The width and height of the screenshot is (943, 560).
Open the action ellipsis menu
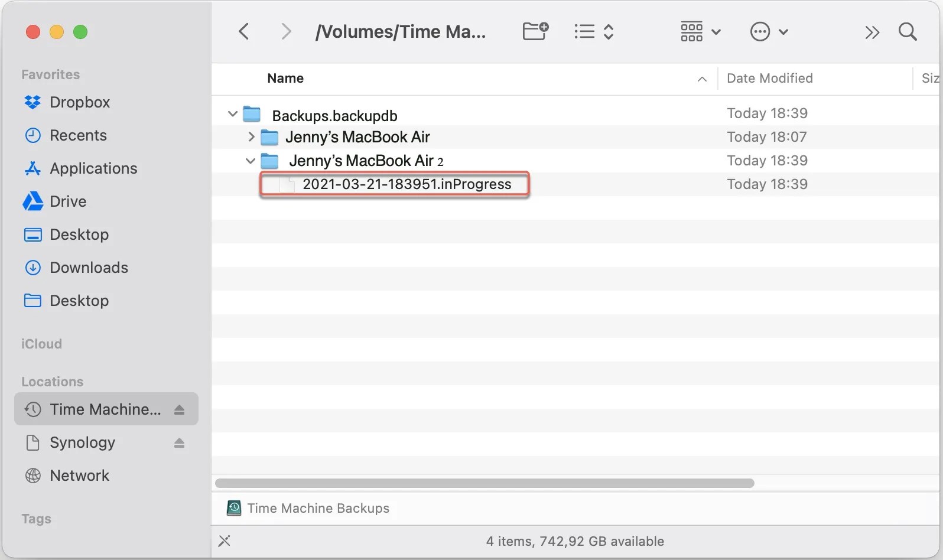click(x=769, y=31)
